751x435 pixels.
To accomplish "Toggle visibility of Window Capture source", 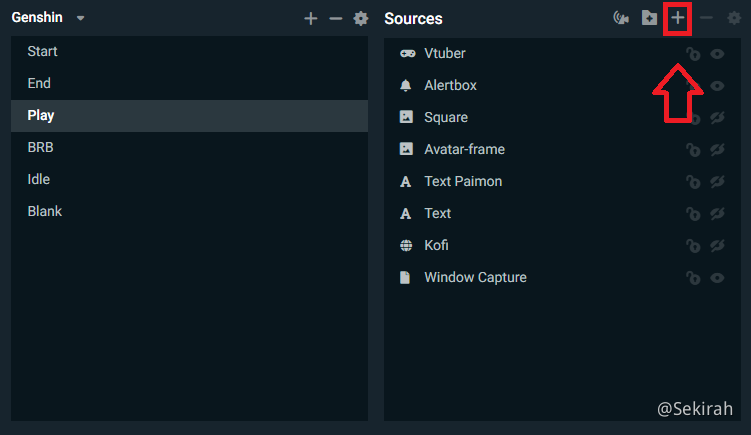I will click(717, 278).
